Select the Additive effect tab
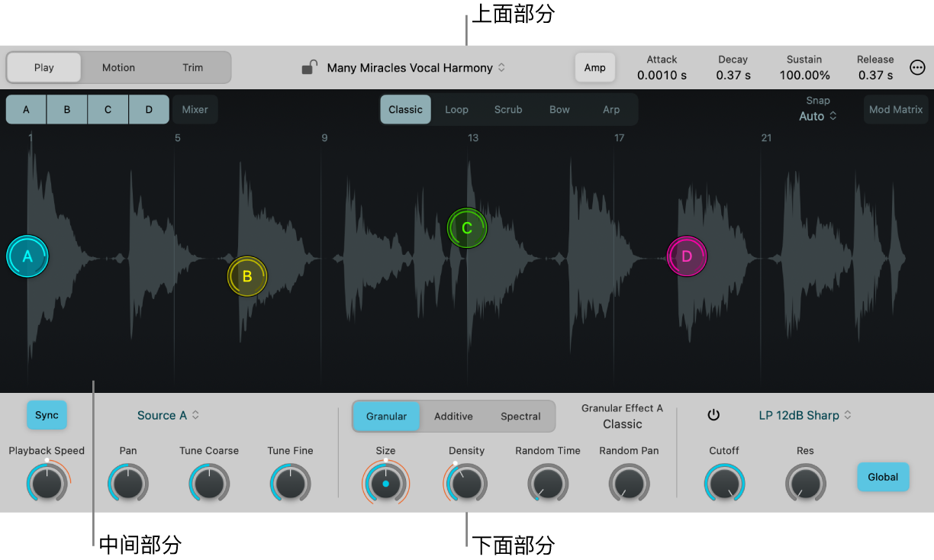 pyautogui.click(x=453, y=416)
